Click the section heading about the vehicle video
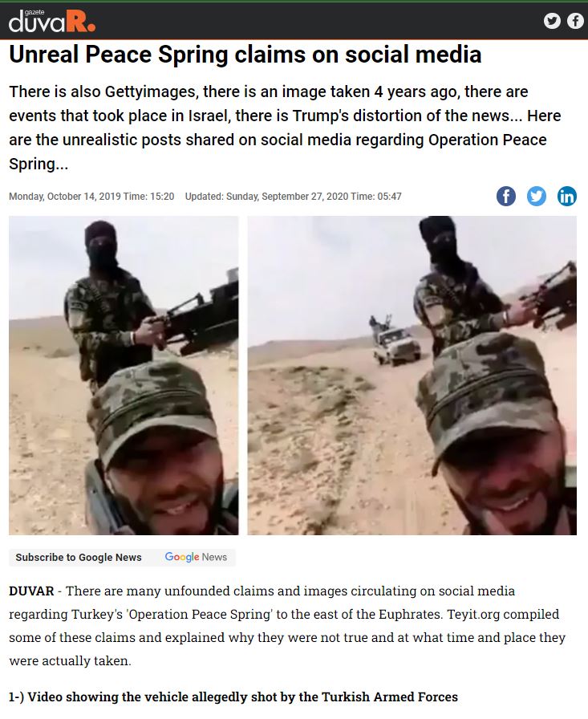Viewport: 588px width, 719px height. pos(233,697)
